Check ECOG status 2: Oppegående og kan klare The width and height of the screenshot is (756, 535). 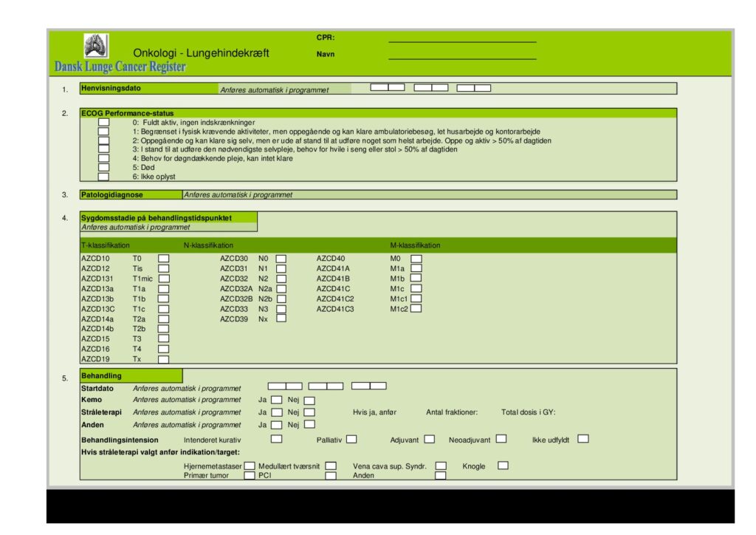click(103, 140)
